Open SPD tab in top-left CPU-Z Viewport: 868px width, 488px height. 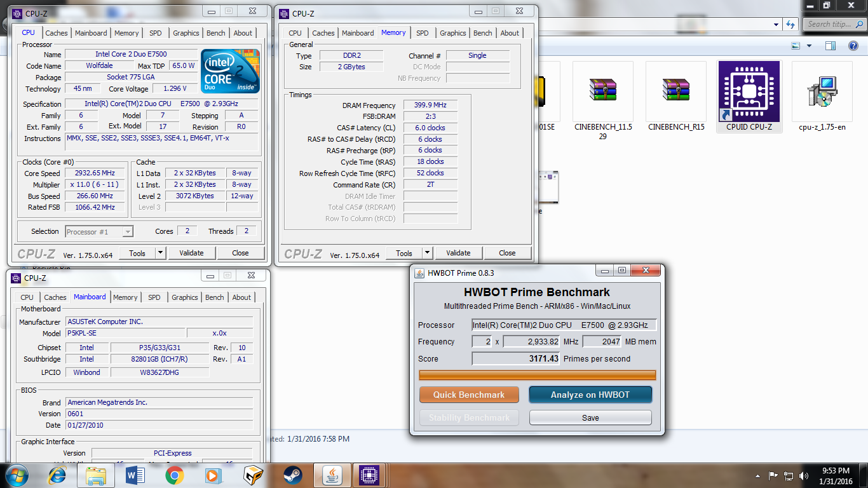click(156, 33)
